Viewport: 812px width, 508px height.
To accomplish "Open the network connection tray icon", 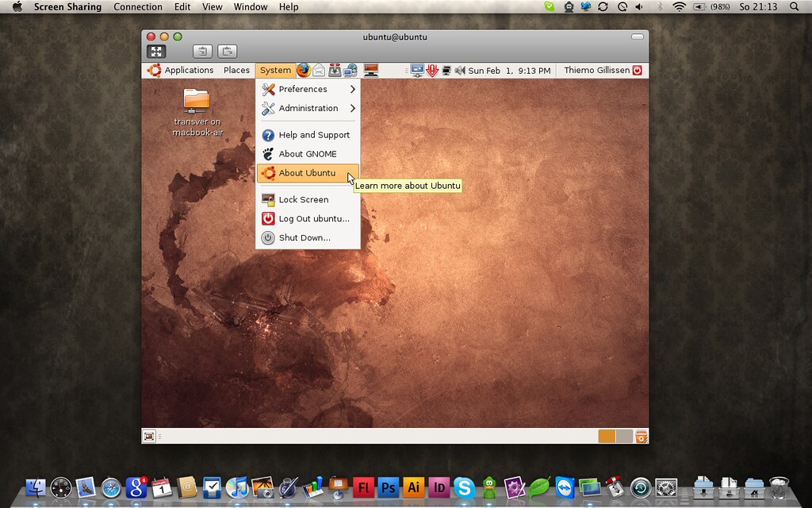I will [x=446, y=70].
